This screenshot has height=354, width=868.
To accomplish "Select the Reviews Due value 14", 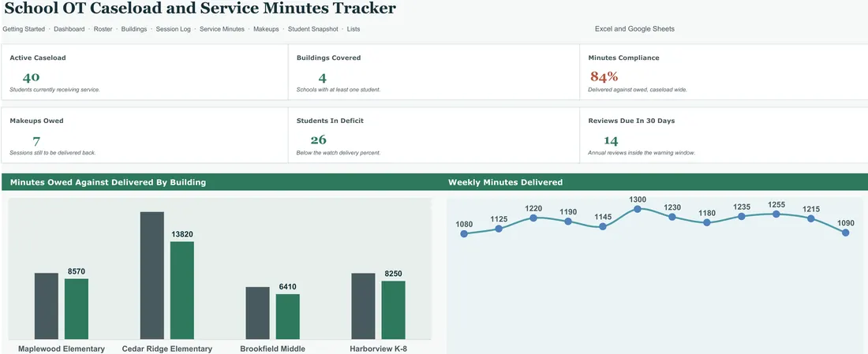I will pyautogui.click(x=611, y=141).
